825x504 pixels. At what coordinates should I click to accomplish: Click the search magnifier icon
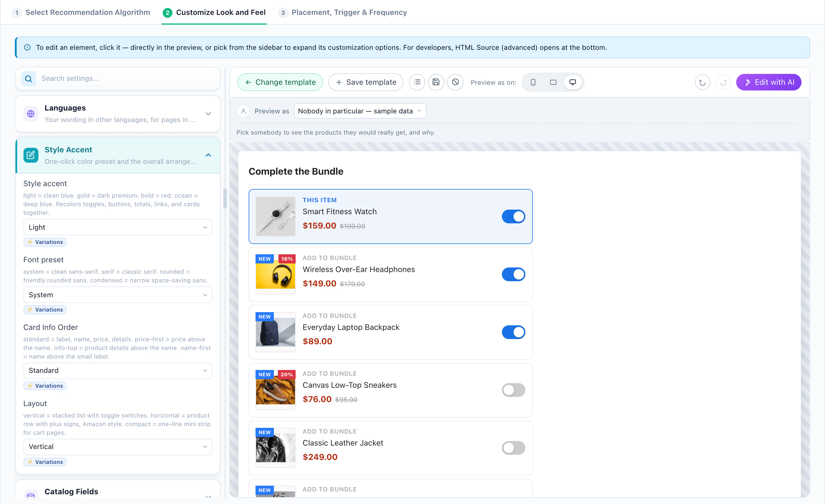tap(29, 79)
